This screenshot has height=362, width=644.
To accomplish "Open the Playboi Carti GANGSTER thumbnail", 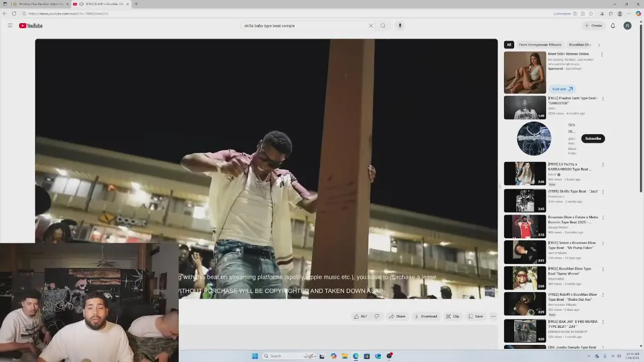I will [x=525, y=108].
